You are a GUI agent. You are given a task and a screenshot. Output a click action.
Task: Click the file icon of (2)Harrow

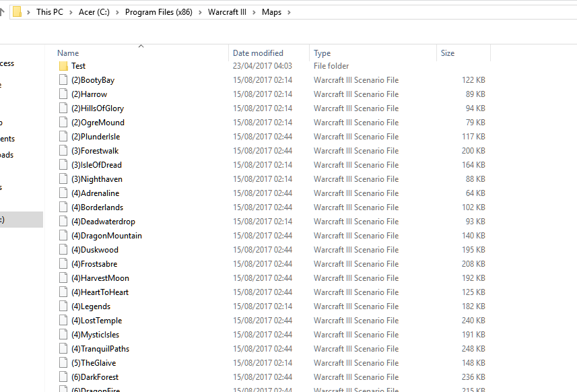point(63,94)
